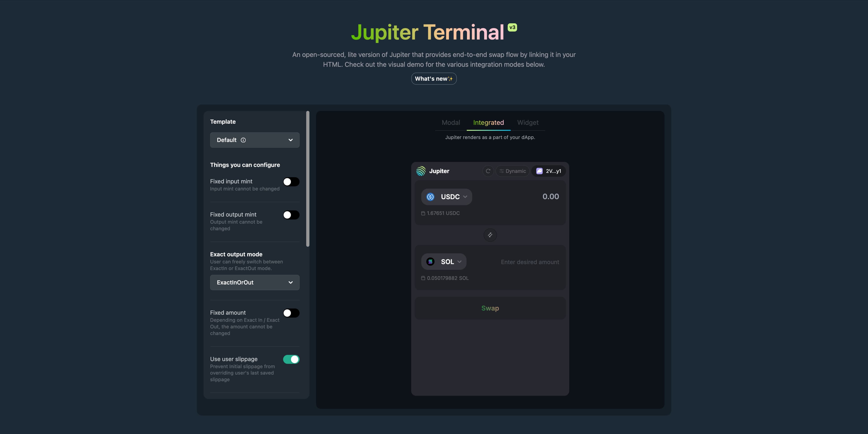Click the 0.050179882 SOL balance text

(448, 278)
